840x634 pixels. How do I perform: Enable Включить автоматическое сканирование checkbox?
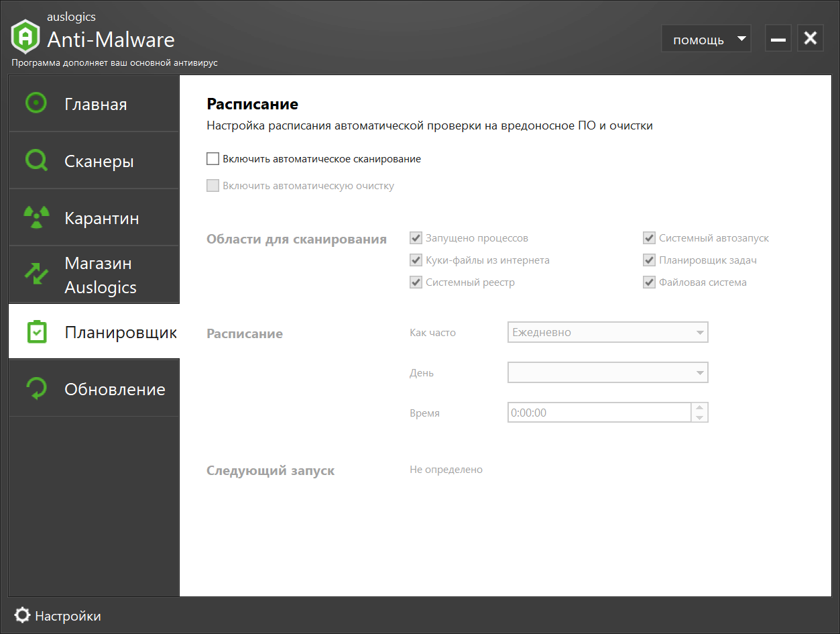click(x=213, y=159)
